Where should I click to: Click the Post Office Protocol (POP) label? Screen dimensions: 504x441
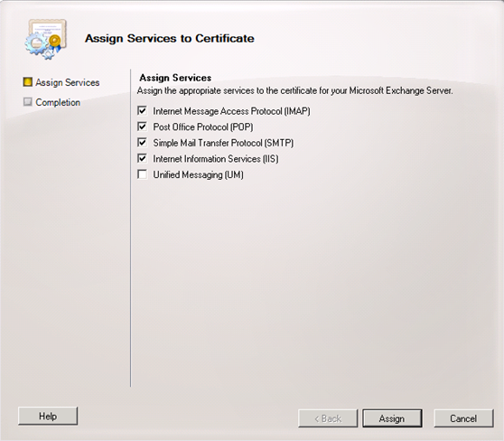point(203,127)
